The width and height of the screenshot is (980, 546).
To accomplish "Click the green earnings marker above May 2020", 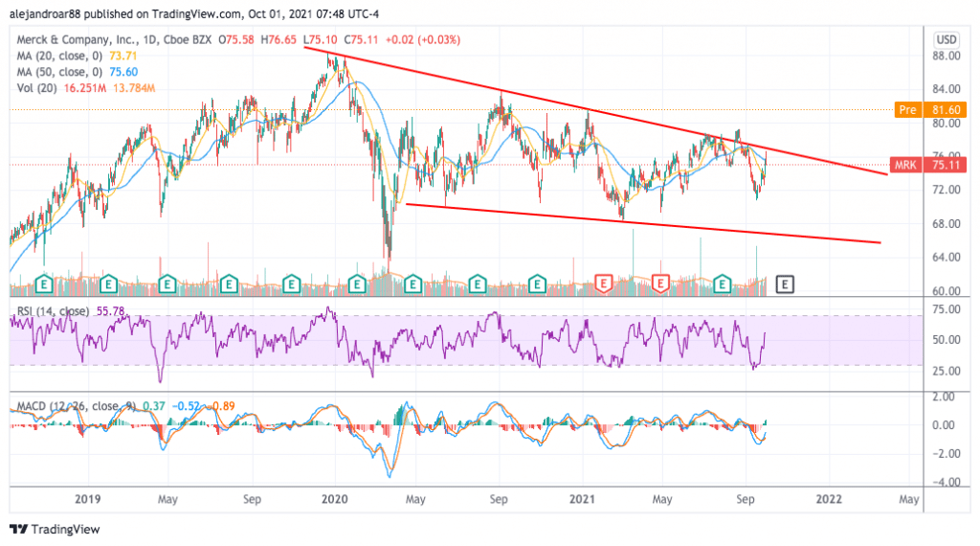I will coord(412,284).
